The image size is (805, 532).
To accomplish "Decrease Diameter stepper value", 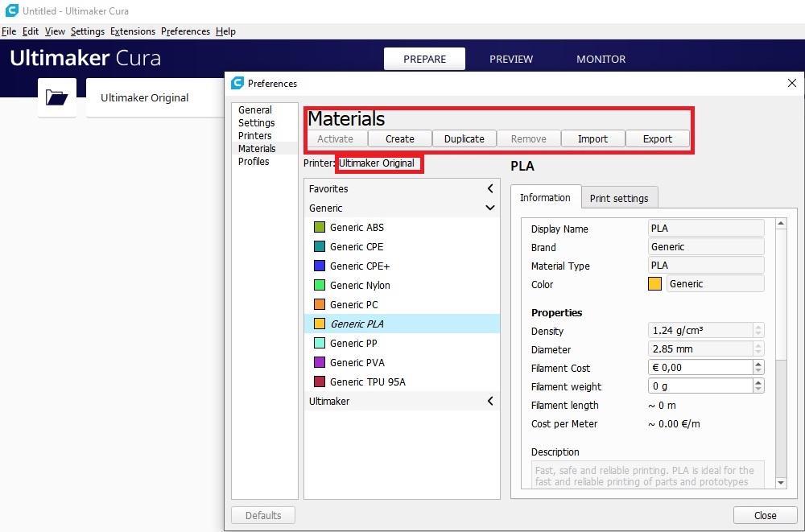I will coord(758,353).
